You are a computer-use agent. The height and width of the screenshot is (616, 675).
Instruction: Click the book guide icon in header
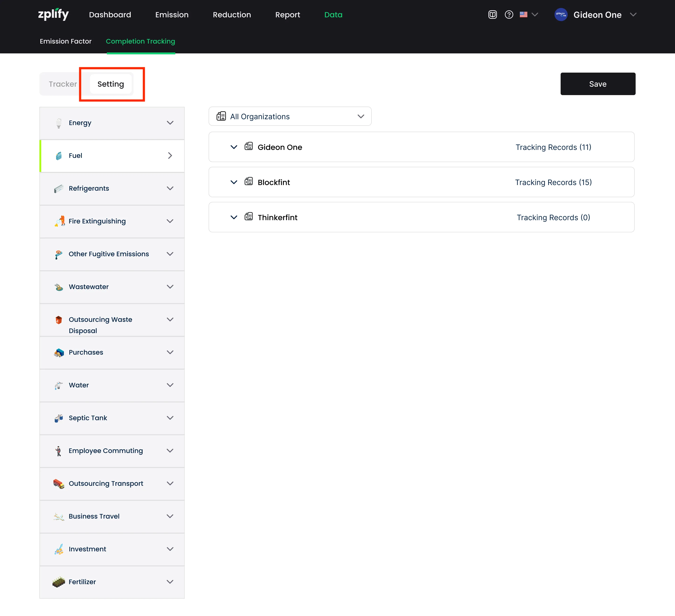coord(492,15)
